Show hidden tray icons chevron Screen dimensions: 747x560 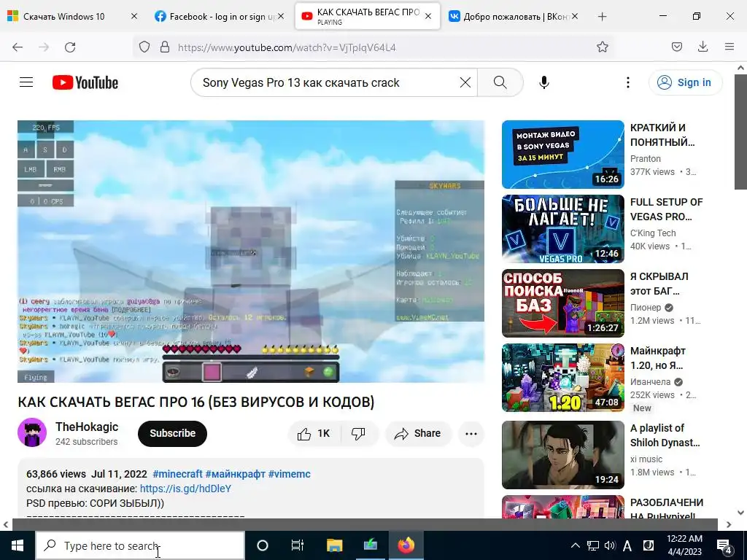pos(575,545)
